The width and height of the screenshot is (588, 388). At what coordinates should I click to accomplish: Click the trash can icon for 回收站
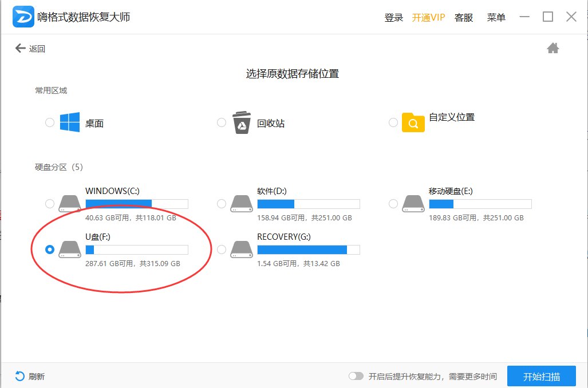click(241, 121)
